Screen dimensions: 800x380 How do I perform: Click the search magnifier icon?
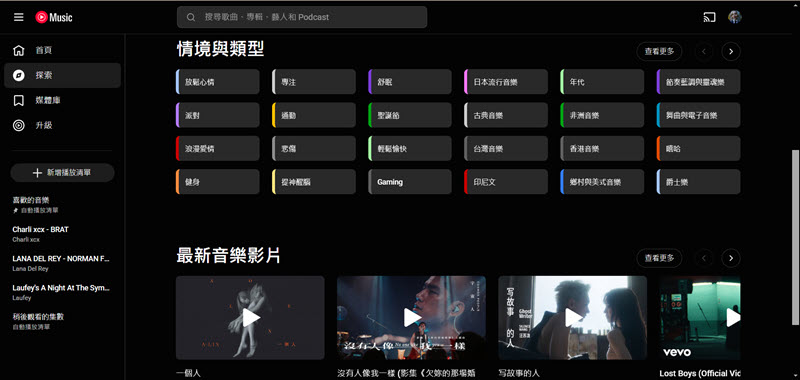pyautogui.click(x=191, y=17)
